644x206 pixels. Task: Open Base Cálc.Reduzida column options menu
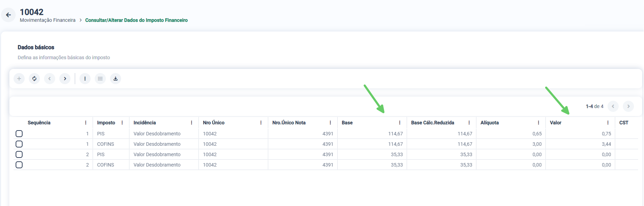[469, 123]
